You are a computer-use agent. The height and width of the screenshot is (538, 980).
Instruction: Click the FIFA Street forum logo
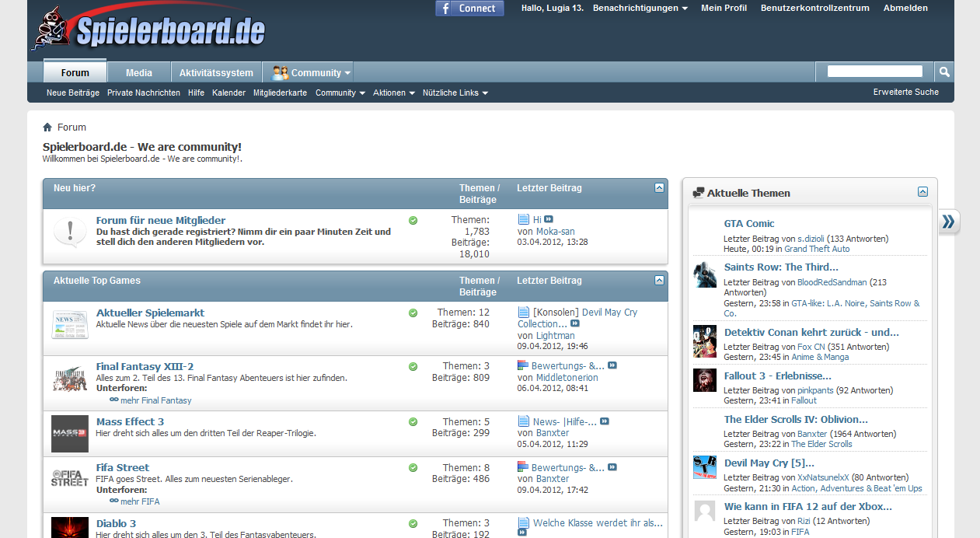click(70, 478)
